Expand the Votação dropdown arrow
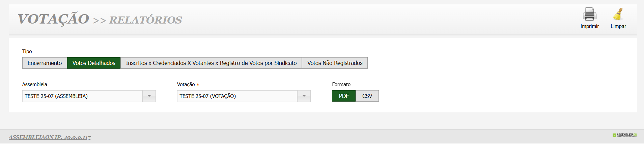 pos(304,96)
